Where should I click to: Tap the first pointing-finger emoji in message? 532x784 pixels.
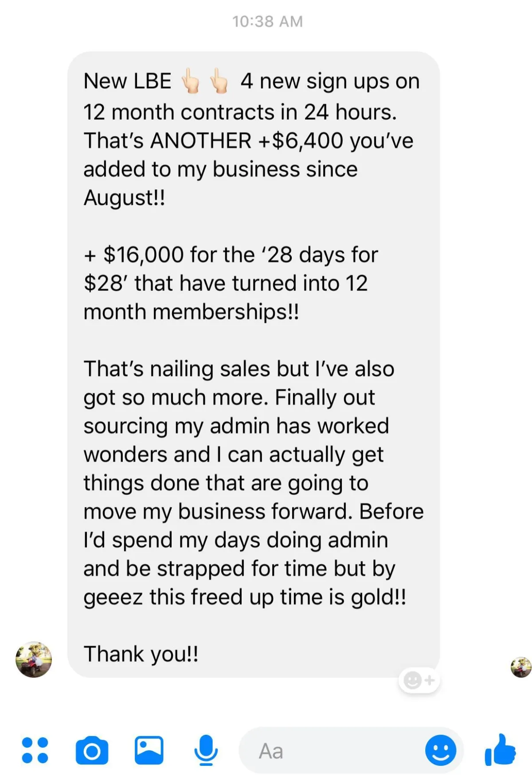pyautogui.click(x=191, y=81)
